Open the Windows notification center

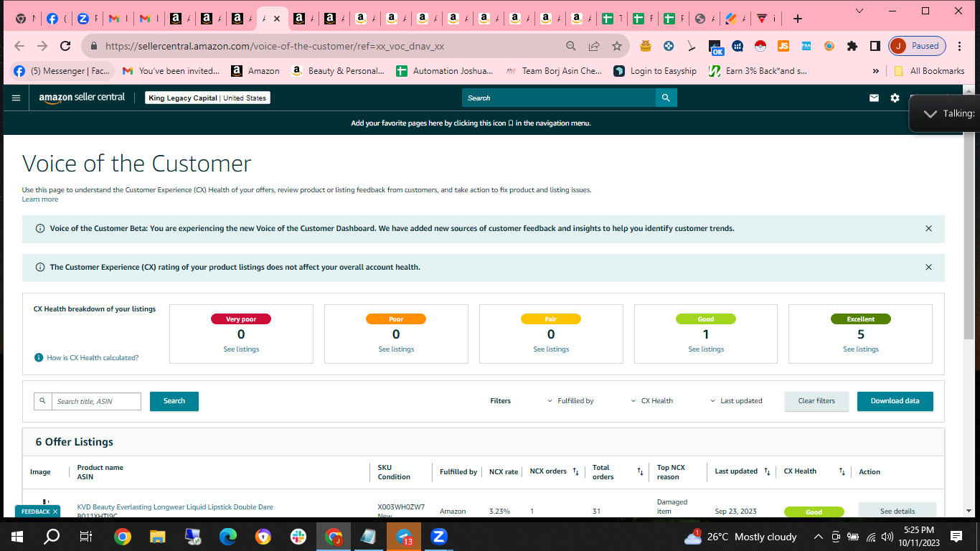(956, 537)
